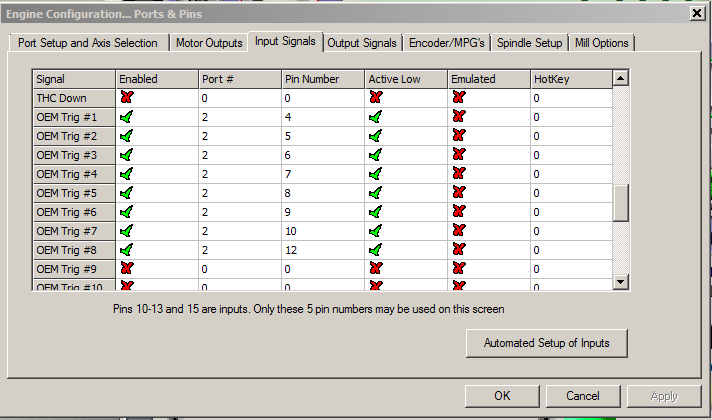Toggle Active Low for OEM Trig #6
Screen dimensions: 712x420
376,212
